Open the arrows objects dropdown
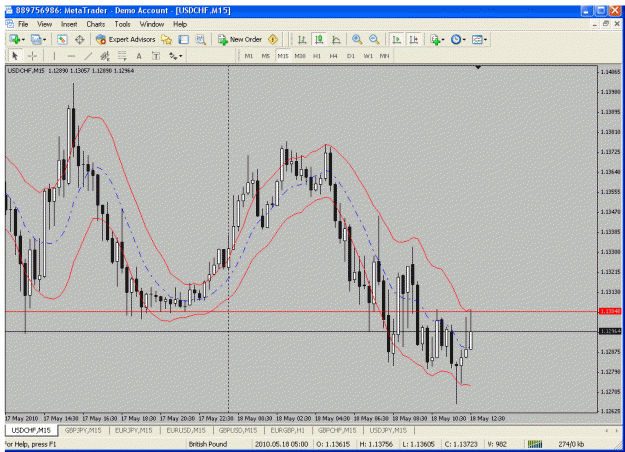 (x=175, y=56)
